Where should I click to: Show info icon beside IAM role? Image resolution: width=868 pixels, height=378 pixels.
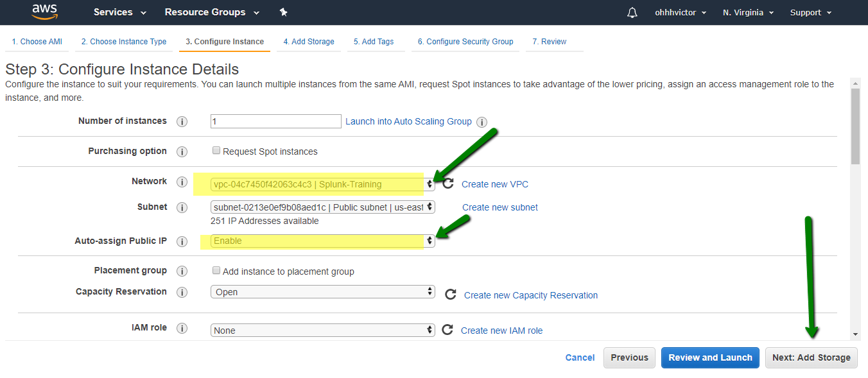pyautogui.click(x=182, y=328)
